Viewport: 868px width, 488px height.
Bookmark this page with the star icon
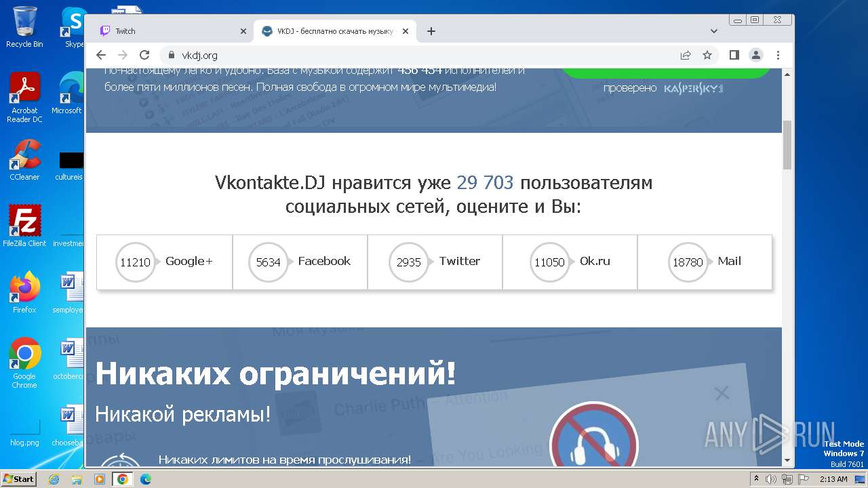click(x=707, y=55)
